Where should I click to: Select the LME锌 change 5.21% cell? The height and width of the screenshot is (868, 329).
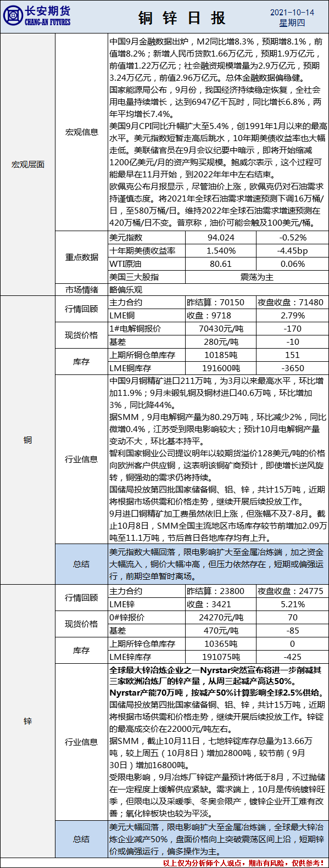tap(292, 604)
